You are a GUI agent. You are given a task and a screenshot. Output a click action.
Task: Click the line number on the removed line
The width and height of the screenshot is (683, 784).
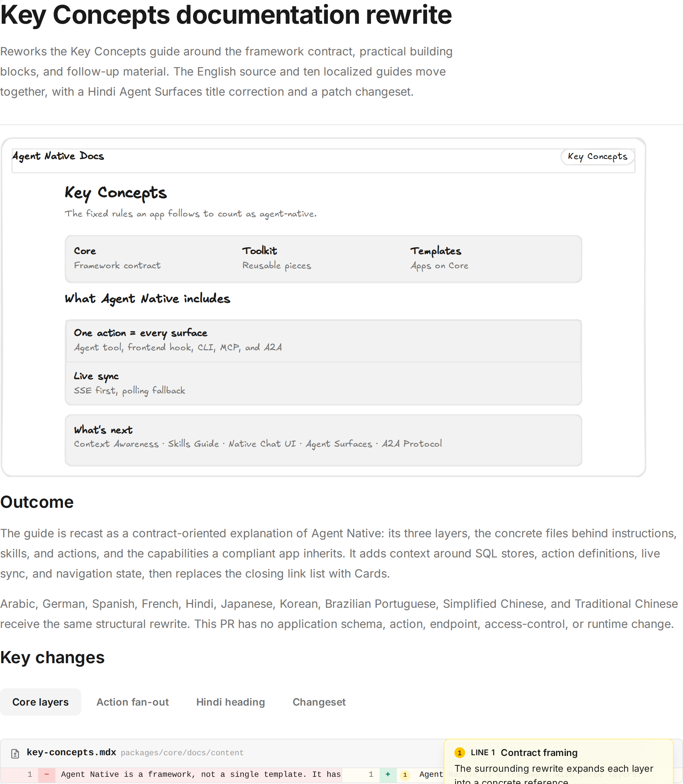tap(30, 774)
